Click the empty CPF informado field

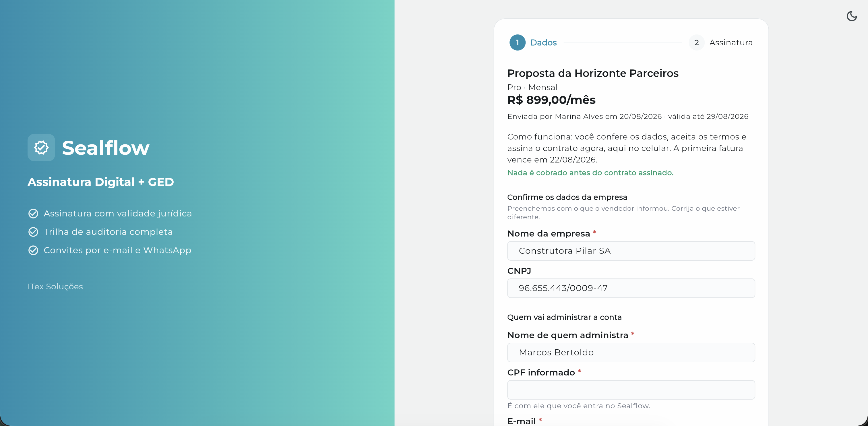point(631,390)
